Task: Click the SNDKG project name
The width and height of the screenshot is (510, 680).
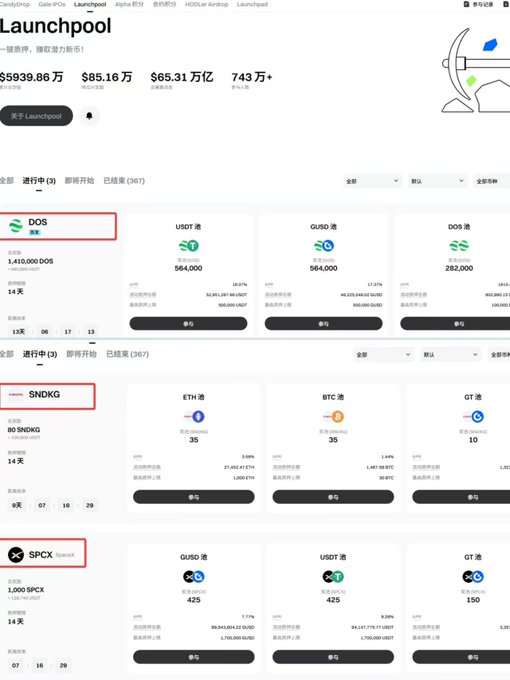Action: (44, 394)
